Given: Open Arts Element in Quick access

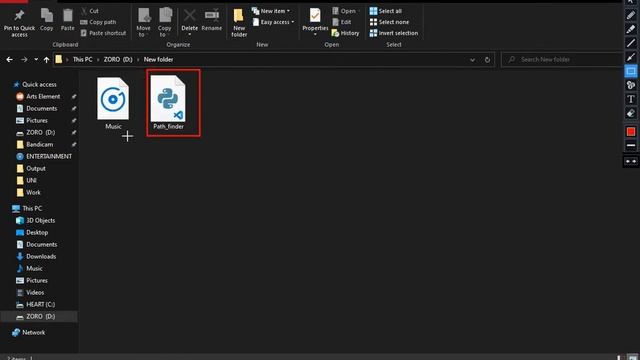Looking at the screenshot, I should [x=43, y=96].
